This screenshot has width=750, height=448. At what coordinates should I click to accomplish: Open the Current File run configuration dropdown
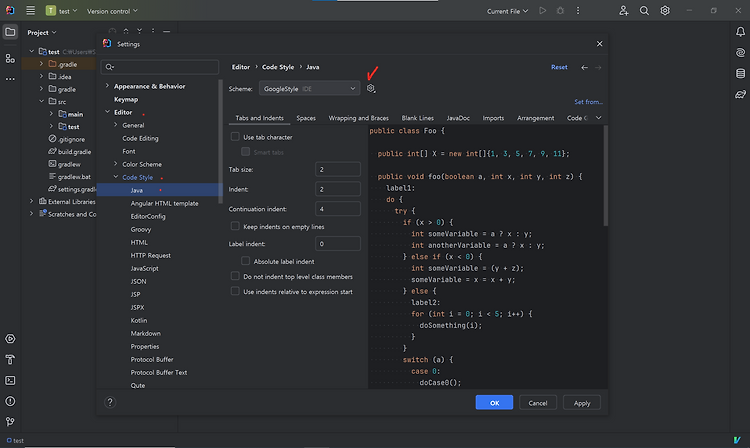coord(507,11)
